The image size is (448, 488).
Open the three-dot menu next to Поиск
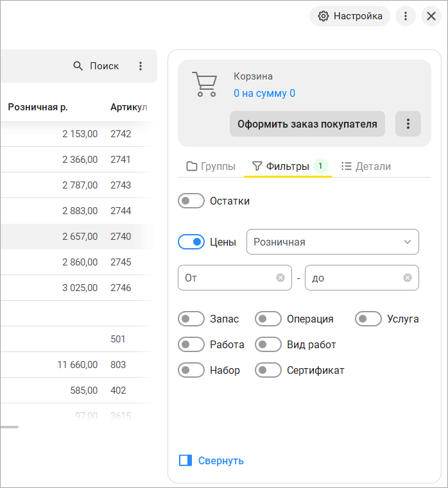[x=141, y=66]
